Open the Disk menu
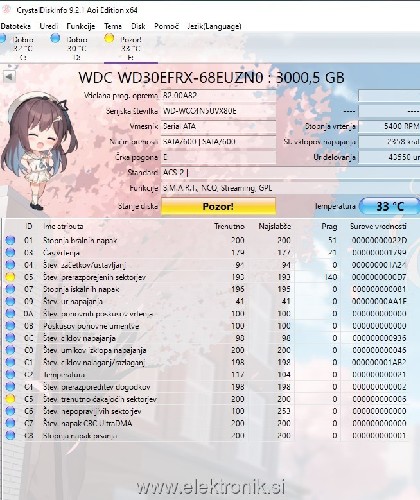The image size is (420, 500). coord(138,26)
